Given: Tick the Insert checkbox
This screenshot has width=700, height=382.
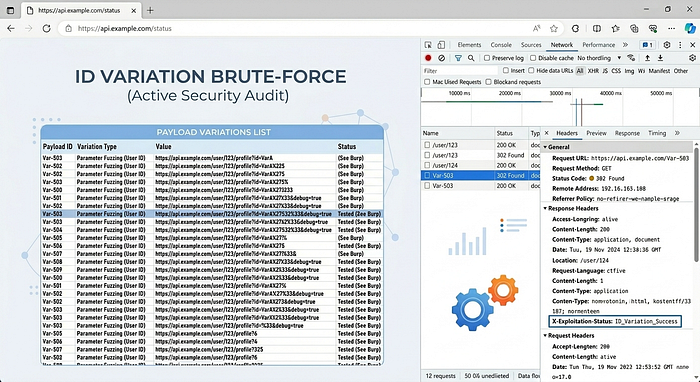Looking at the screenshot, I should point(506,71).
